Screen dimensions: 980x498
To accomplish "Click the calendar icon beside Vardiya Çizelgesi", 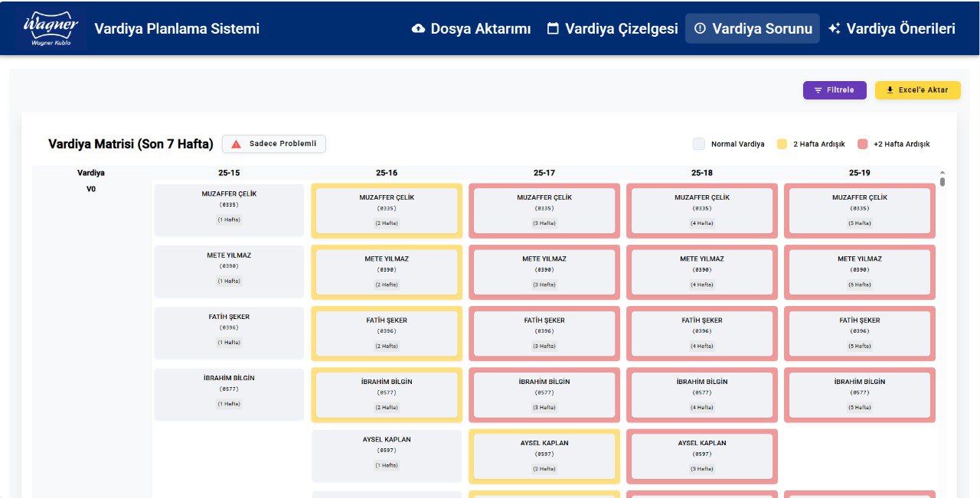I will pyautogui.click(x=552, y=29).
